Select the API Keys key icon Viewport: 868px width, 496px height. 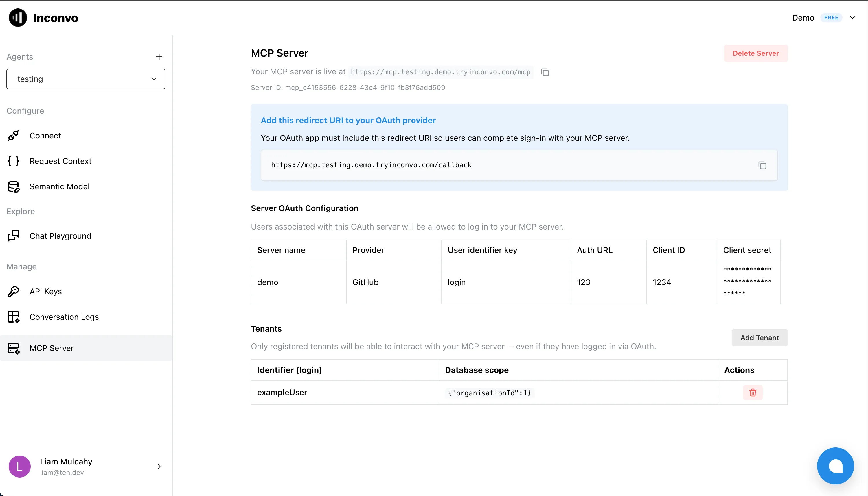tap(13, 291)
